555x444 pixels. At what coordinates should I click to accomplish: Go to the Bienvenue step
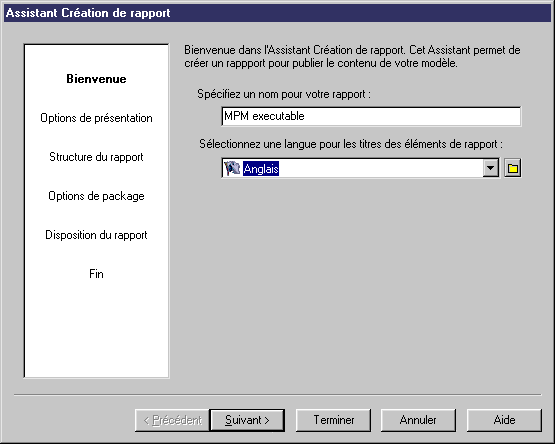tap(96, 79)
